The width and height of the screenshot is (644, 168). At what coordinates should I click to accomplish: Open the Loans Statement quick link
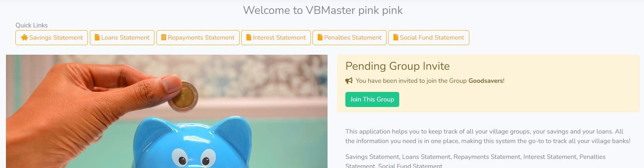tap(122, 38)
